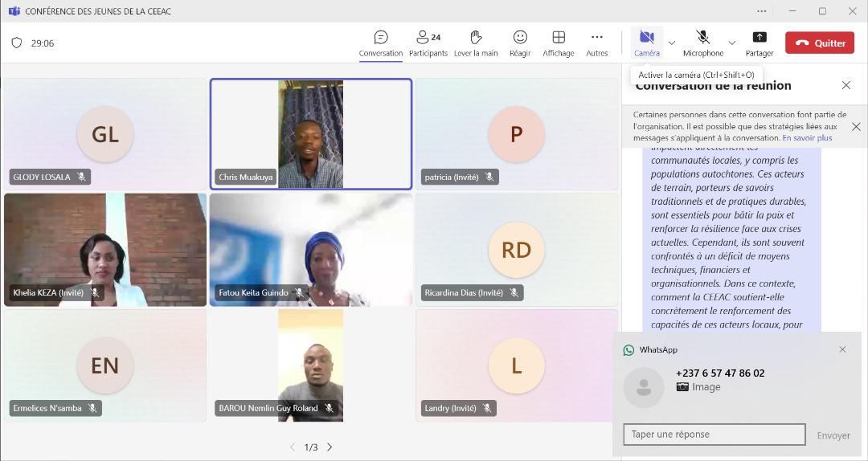Expand the microphone options dropdown arrow
This screenshot has height=461, width=868.
point(731,43)
